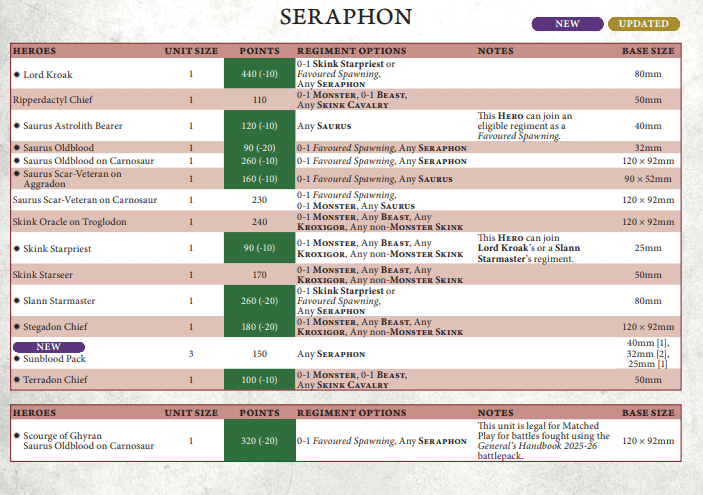The image size is (703, 495).
Task: Click the 240 points value
Action: point(260,222)
